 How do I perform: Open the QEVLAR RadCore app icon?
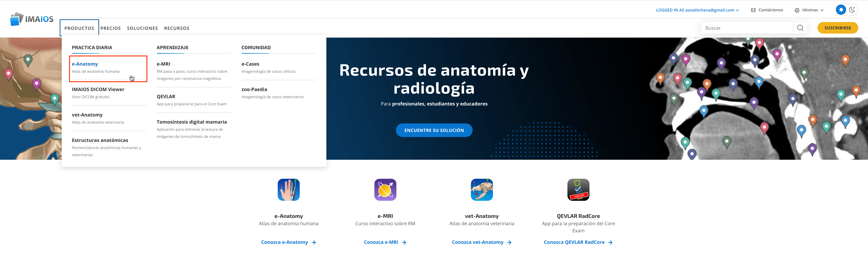578,190
